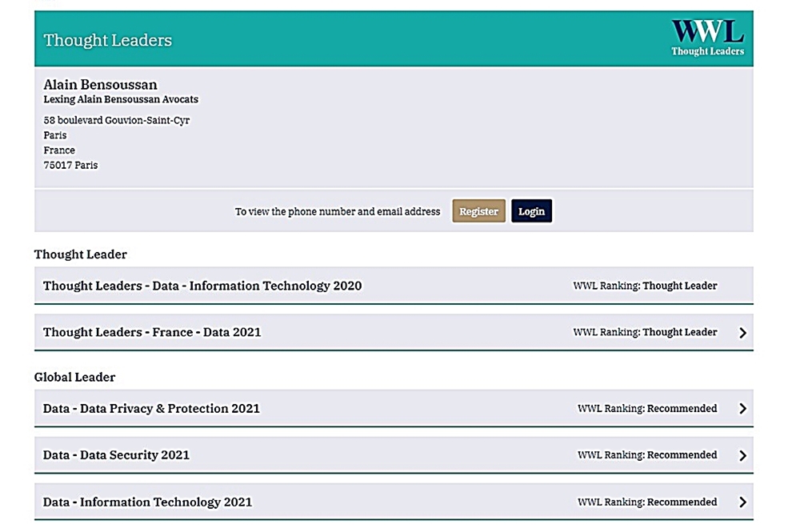Click the Login button
The image size is (800, 532).
click(x=532, y=211)
